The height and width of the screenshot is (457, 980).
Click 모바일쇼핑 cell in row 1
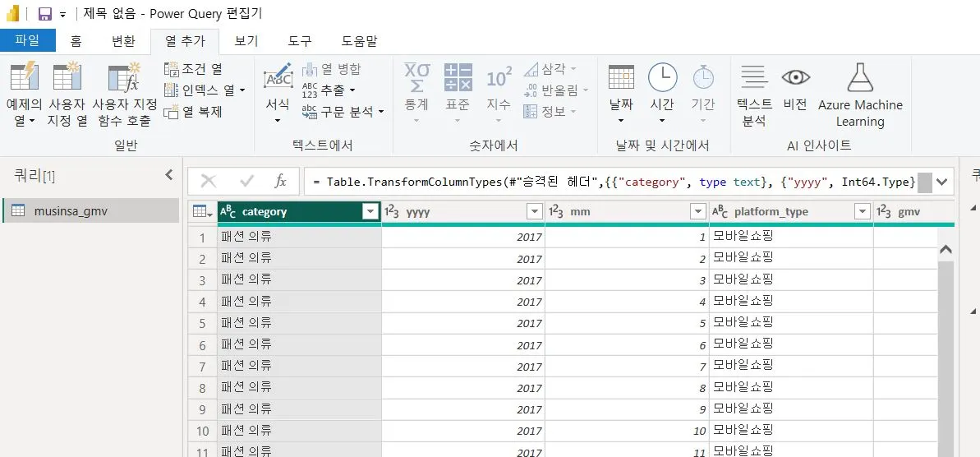791,237
